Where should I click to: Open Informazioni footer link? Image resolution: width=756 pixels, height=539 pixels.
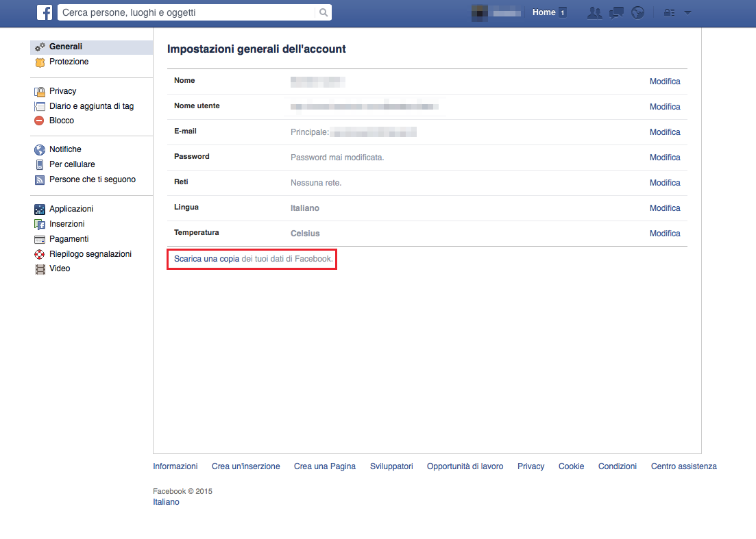pos(175,466)
